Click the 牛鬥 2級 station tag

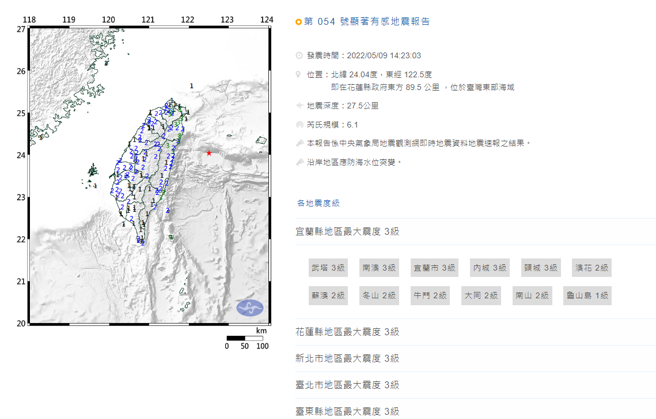coord(430,296)
